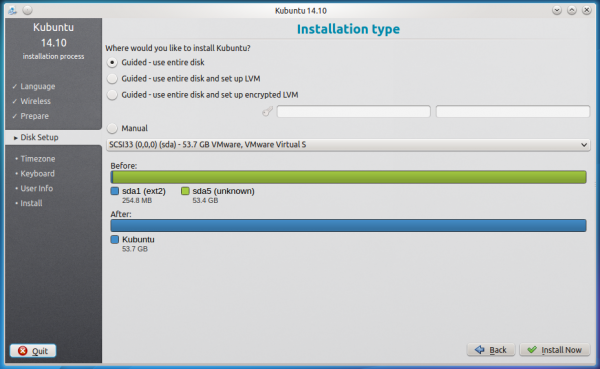Click the 53.4 GB size text
The height and width of the screenshot is (369, 600).
tap(205, 201)
